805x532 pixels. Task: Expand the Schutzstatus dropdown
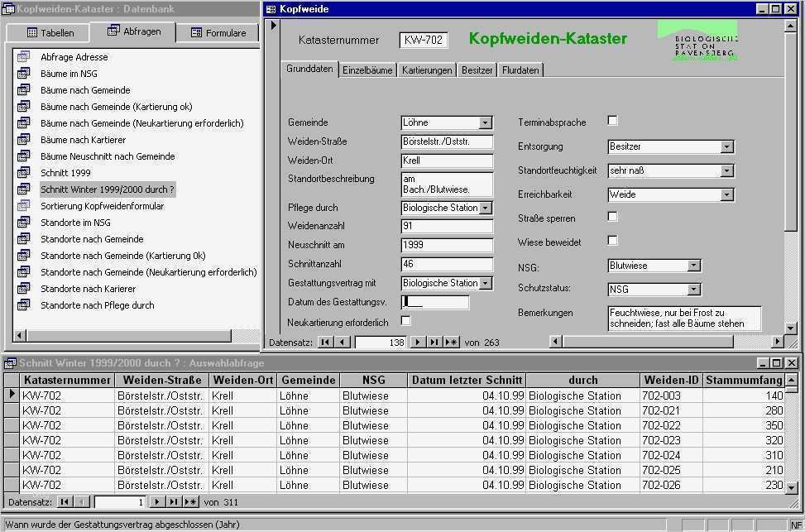click(x=693, y=290)
